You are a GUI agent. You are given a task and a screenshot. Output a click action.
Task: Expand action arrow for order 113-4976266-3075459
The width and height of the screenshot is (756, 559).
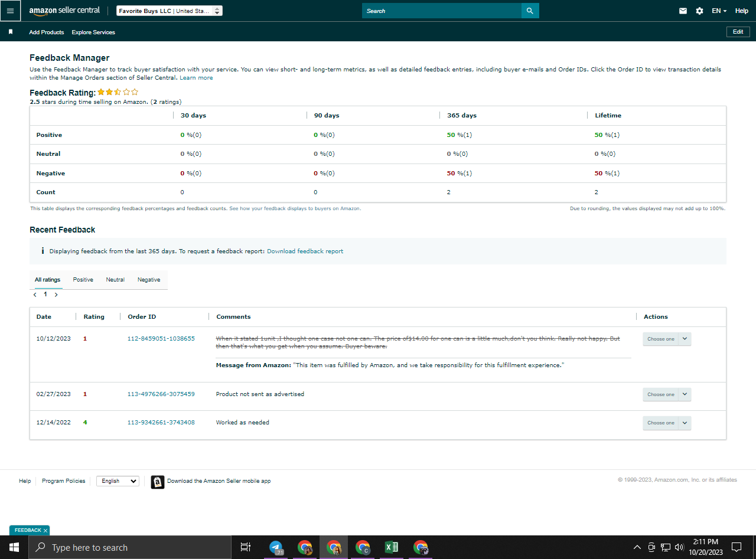pyautogui.click(x=685, y=394)
